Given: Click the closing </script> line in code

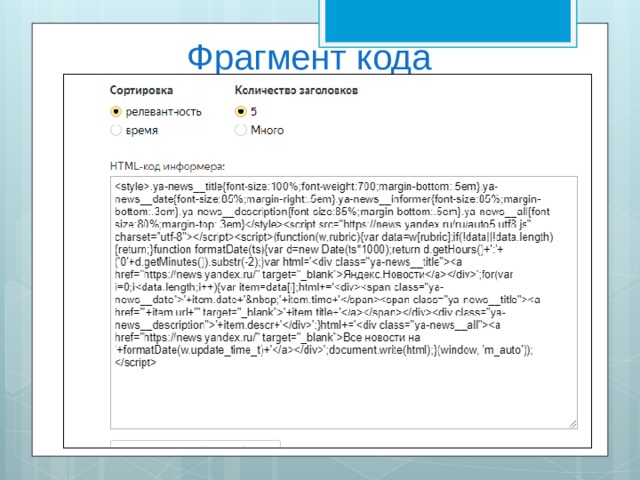Looking at the screenshot, I should (136, 362).
